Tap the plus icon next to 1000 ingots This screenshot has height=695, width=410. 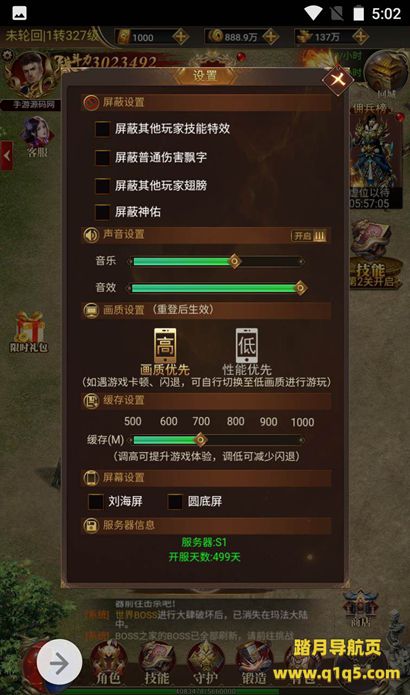coord(180,37)
